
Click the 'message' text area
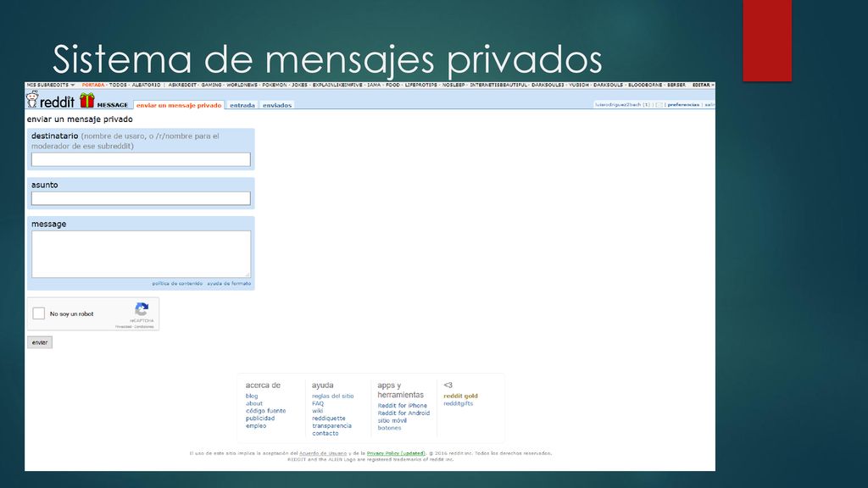(x=142, y=254)
